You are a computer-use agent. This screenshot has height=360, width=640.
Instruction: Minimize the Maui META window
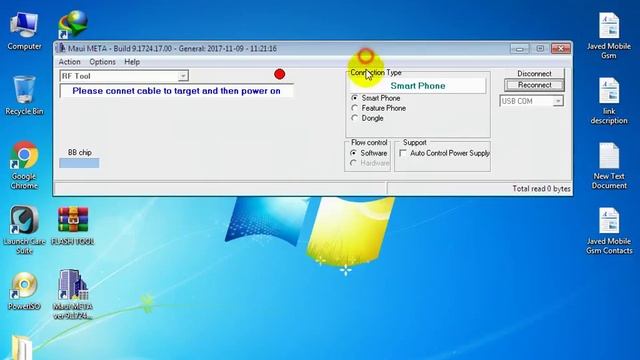coord(519,49)
